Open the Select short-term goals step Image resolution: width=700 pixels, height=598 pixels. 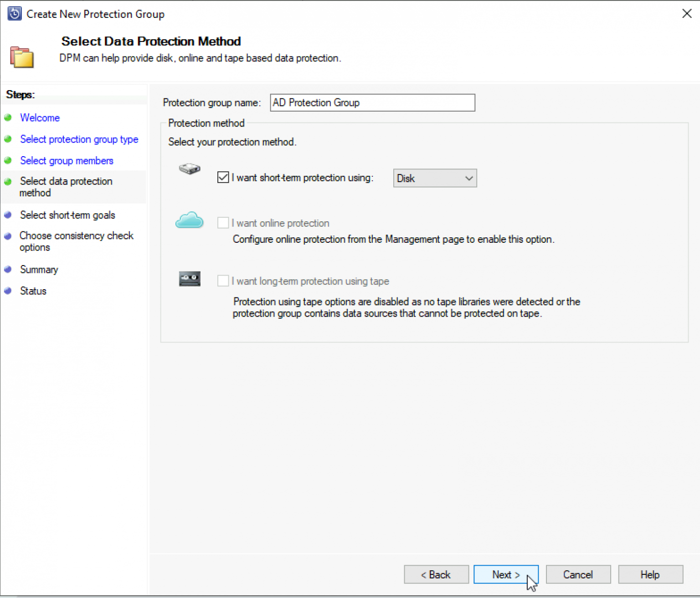(x=67, y=215)
